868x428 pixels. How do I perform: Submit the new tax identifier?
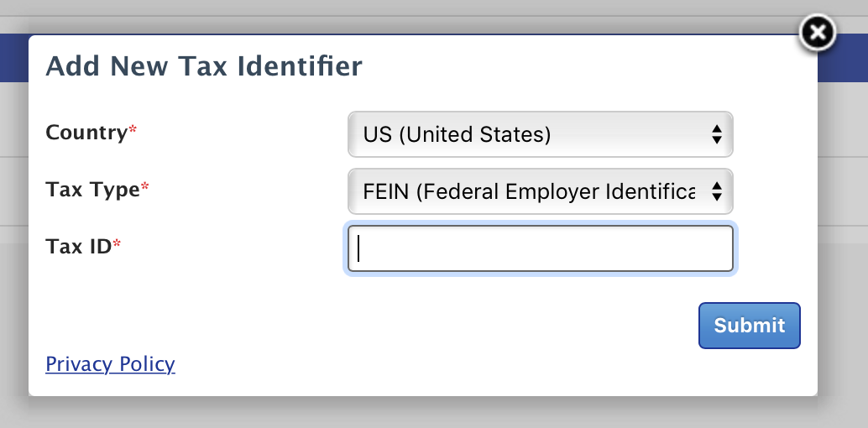(749, 326)
